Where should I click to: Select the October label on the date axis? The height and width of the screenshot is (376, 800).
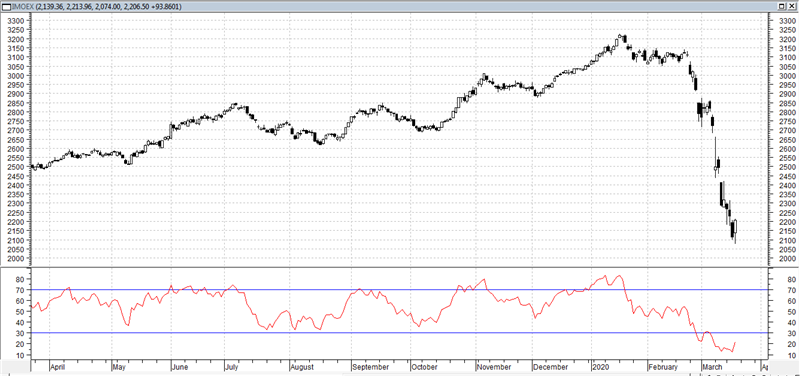coord(424,367)
